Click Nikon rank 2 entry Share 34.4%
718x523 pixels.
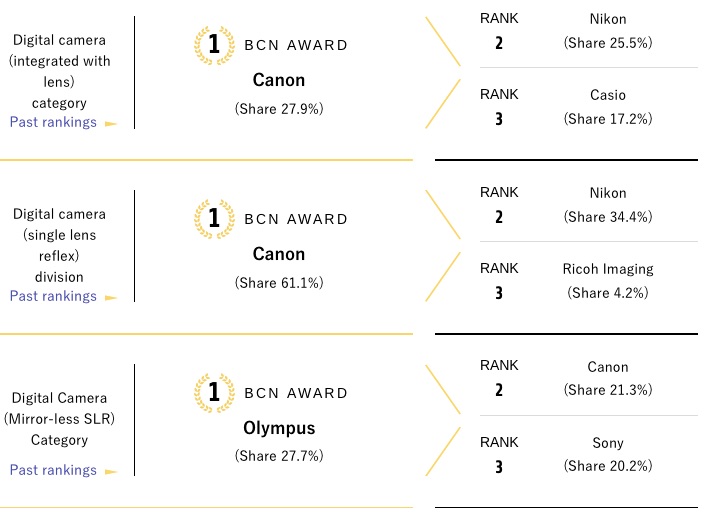pyautogui.click(x=608, y=205)
